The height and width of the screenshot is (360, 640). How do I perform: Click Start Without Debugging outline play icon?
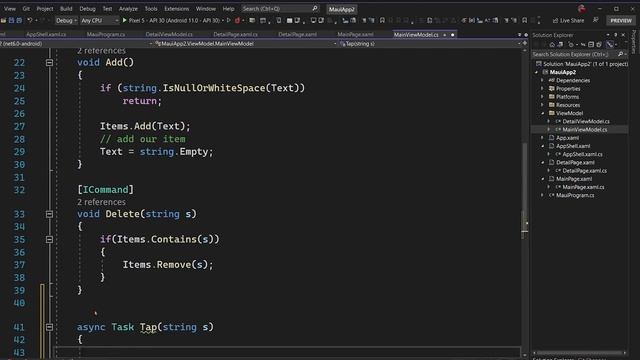tap(229, 20)
